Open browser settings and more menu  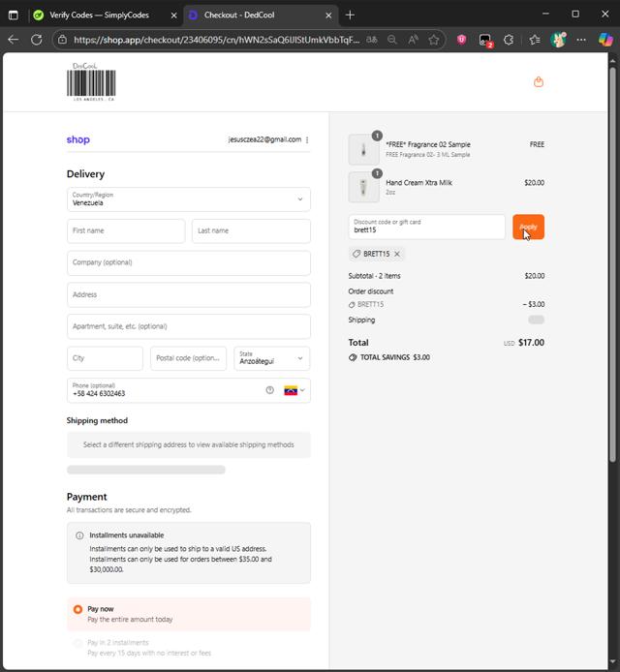[x=581, y=40]
